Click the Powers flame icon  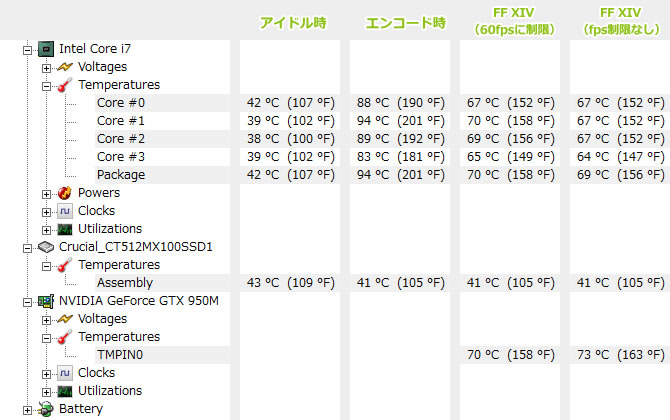(65, 193)
